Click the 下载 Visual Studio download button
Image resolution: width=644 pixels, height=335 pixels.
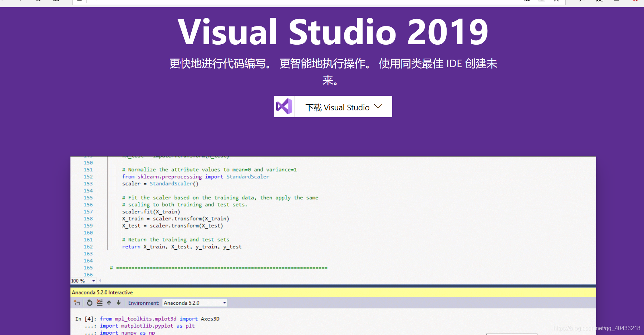[x=333, y=106]
